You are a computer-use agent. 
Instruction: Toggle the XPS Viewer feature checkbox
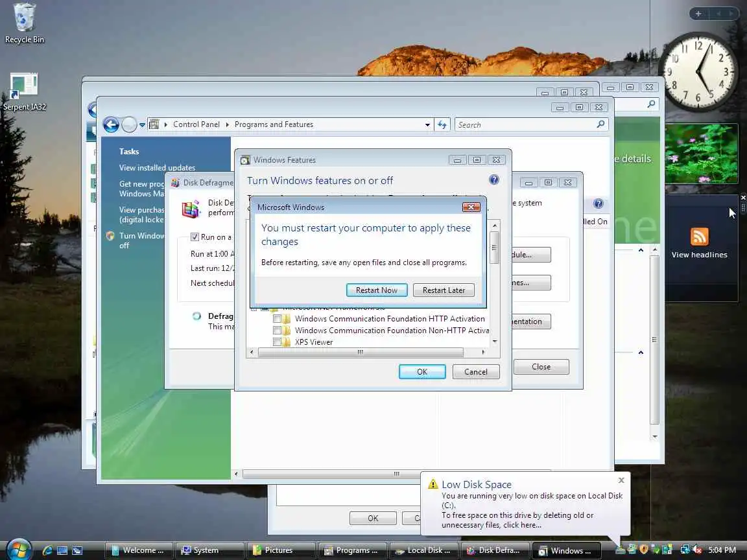coord(277,342)
